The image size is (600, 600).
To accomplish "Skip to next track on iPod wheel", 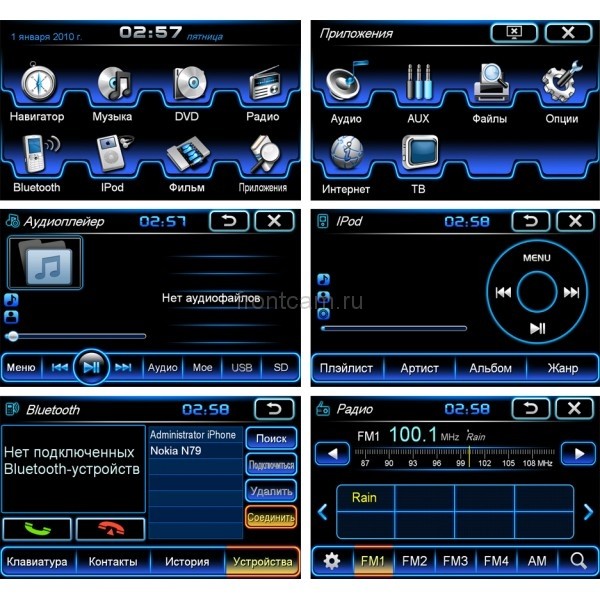I will pyautogui.click(x=571, y=292).
